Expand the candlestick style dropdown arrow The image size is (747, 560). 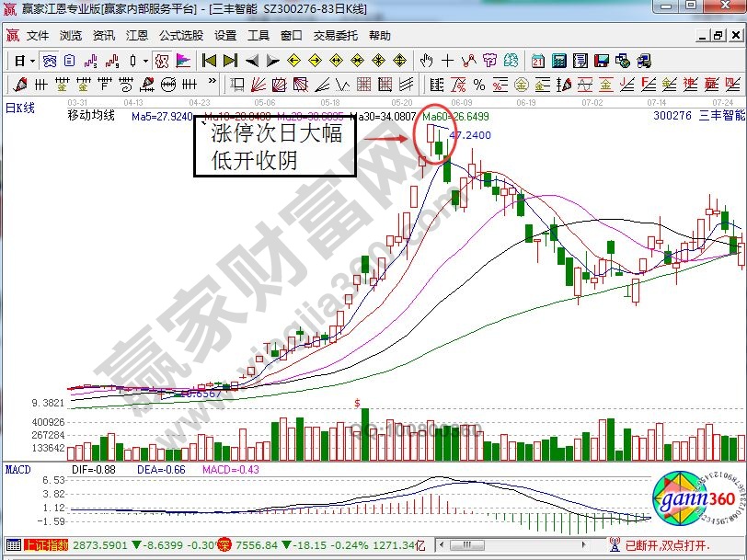click(x=147, y=61)
